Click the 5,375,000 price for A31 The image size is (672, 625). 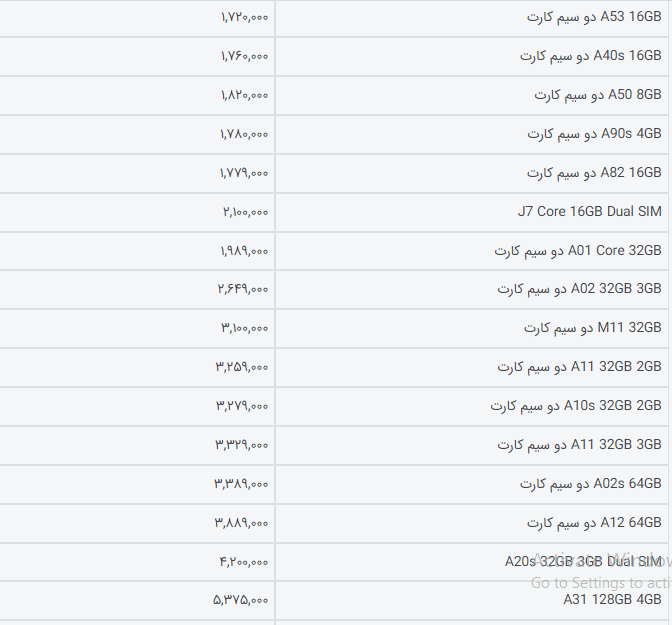pos(241,601)
